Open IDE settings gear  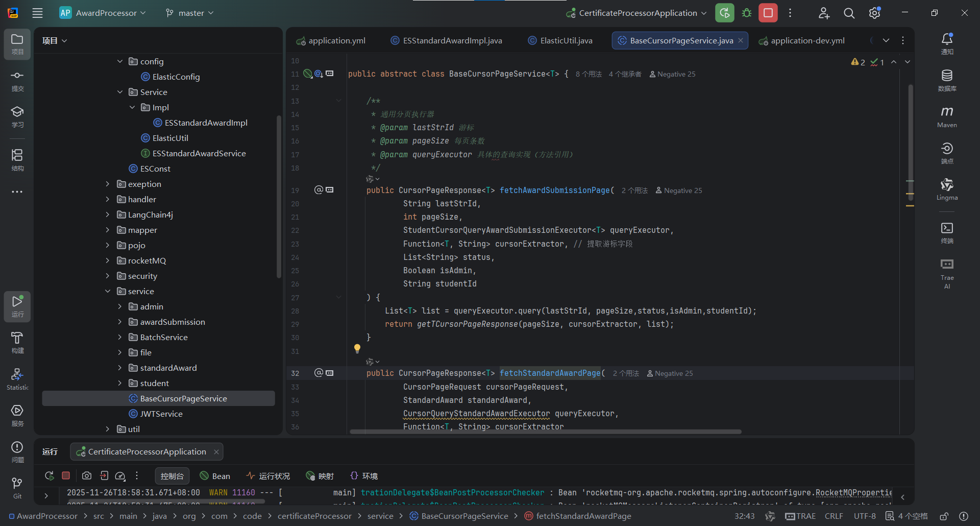(x=875, y=13)
